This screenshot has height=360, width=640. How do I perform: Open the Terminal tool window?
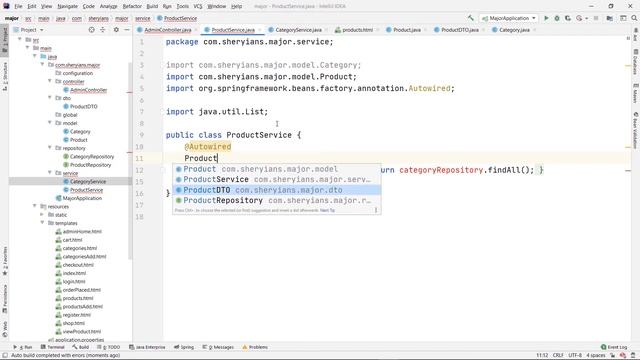[x=53, y=347]
